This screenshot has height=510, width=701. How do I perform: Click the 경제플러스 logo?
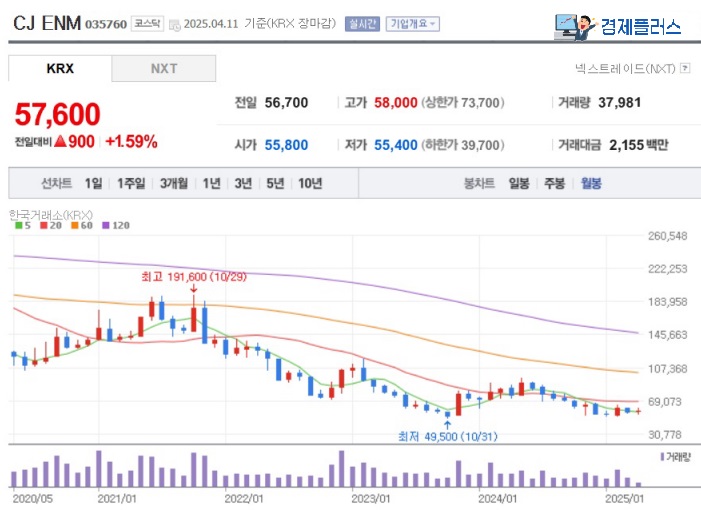(x=617, y=27)
